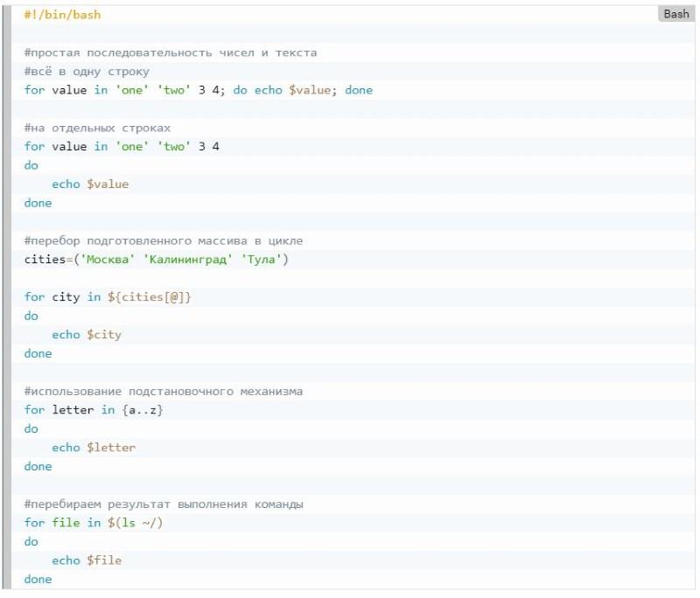Click 'do' below the 'for city' line
This screenshot has height=598, width=700.
tap(31, 316)
